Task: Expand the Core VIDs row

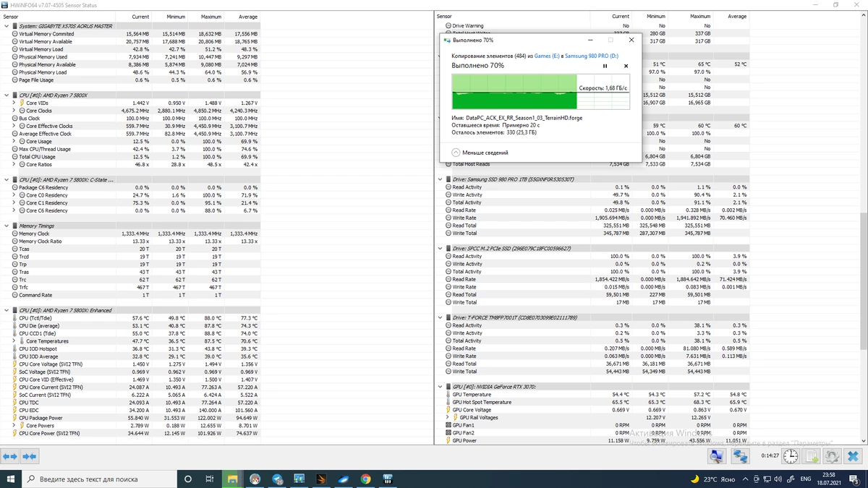Action: (14, 103)
